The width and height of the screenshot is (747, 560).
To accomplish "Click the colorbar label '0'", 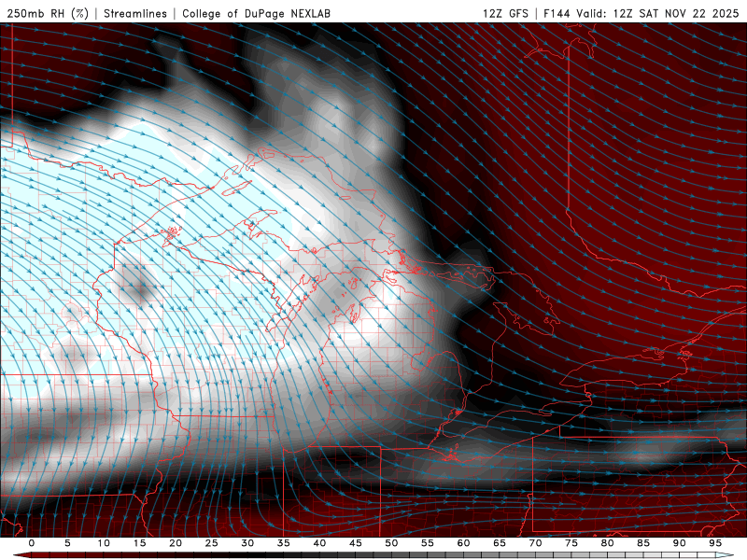I will pos(32,543).
